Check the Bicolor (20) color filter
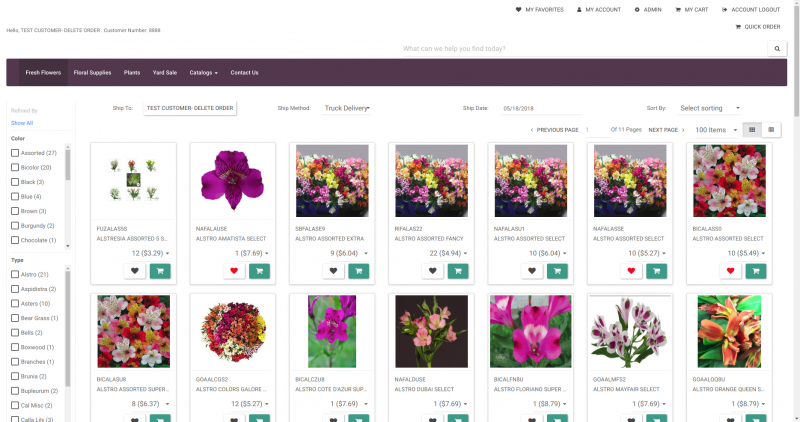The width and height of the screenshot is (800, 422). pos(15,167)
